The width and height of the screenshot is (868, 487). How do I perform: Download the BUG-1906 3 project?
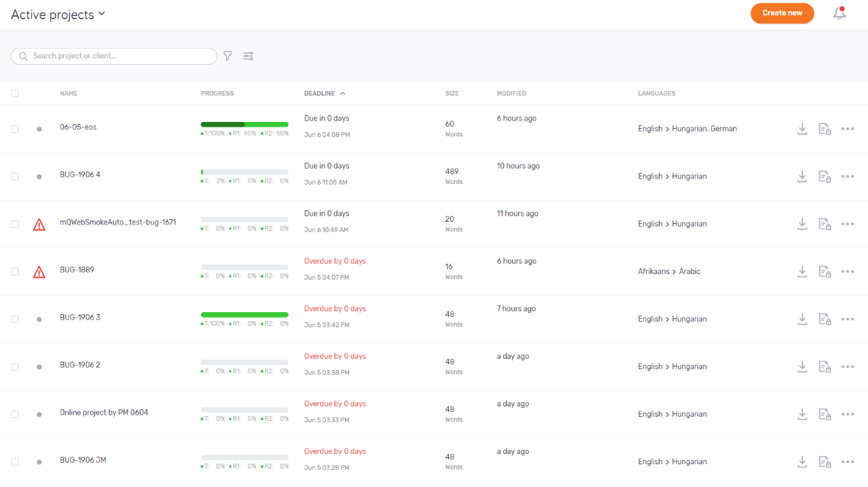coord(802,319)
